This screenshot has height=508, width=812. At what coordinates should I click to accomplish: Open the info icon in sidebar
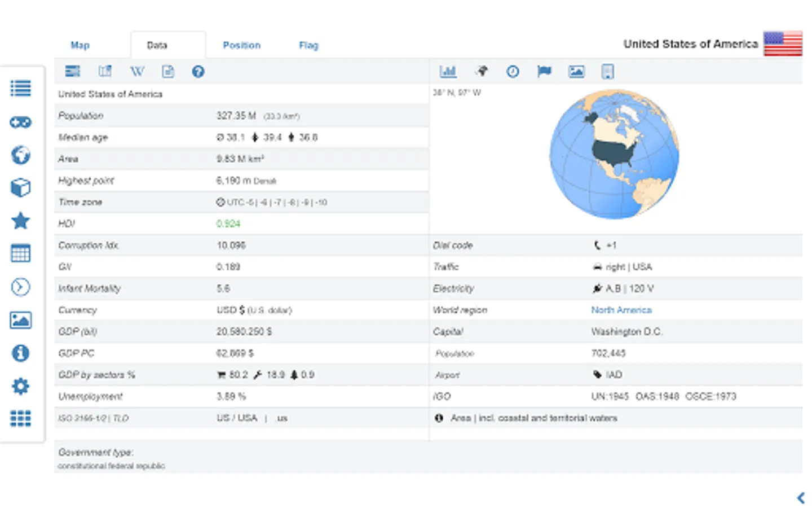click(21, 353)
